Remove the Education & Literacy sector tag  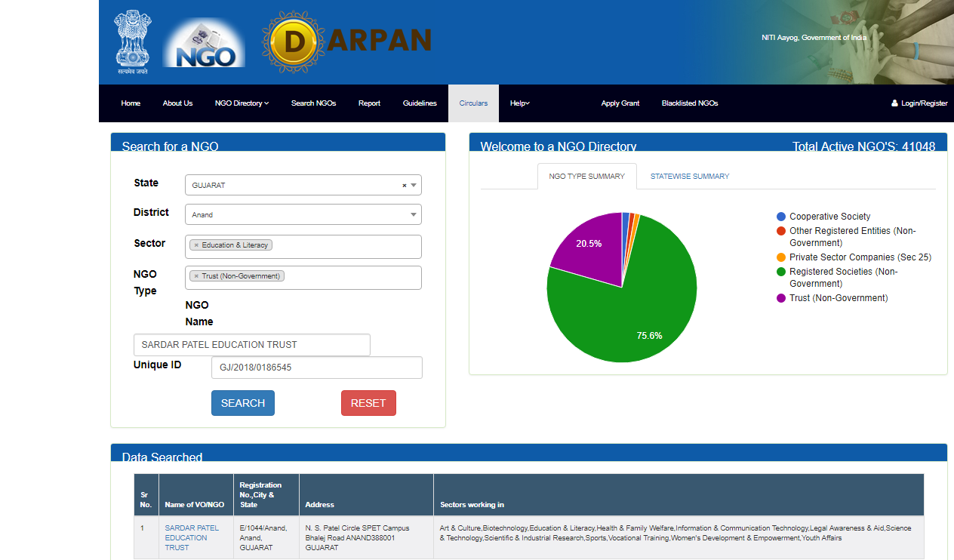pos(196,245)
